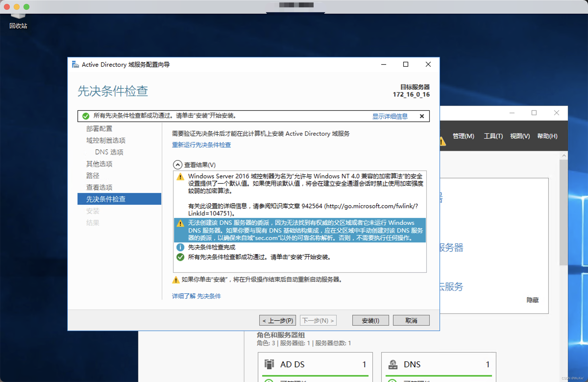This screenshot has width=588, height=382.
Task: Click 重新运行先决条件检查 link
Action: (201, 145)
